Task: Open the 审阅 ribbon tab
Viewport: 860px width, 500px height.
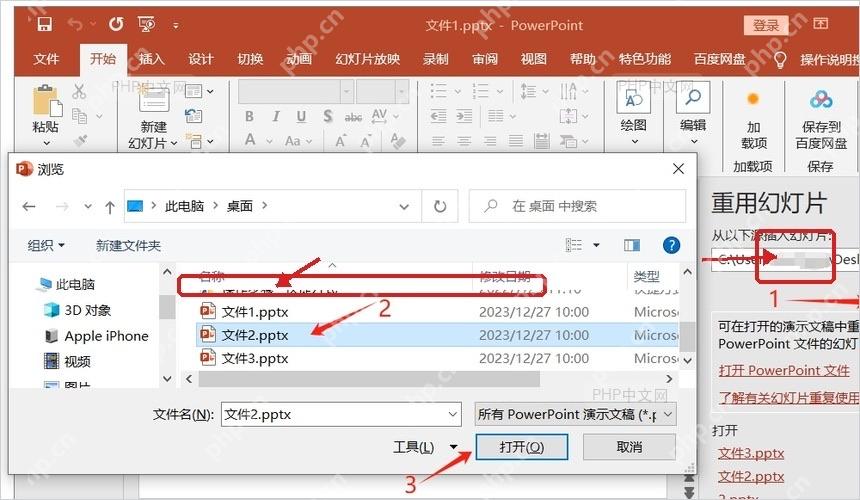Action: 485,59
